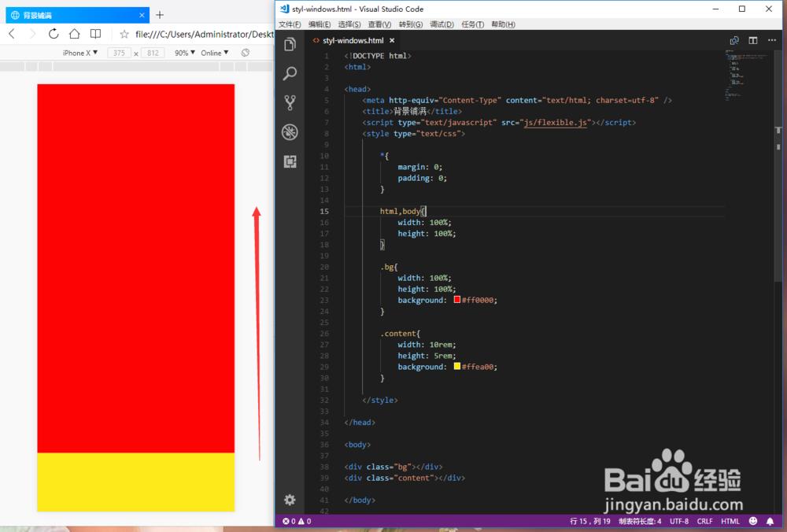The width and height of the screenshot is (787, 532).
Task: Click the .content selector text
Action: 398,333
